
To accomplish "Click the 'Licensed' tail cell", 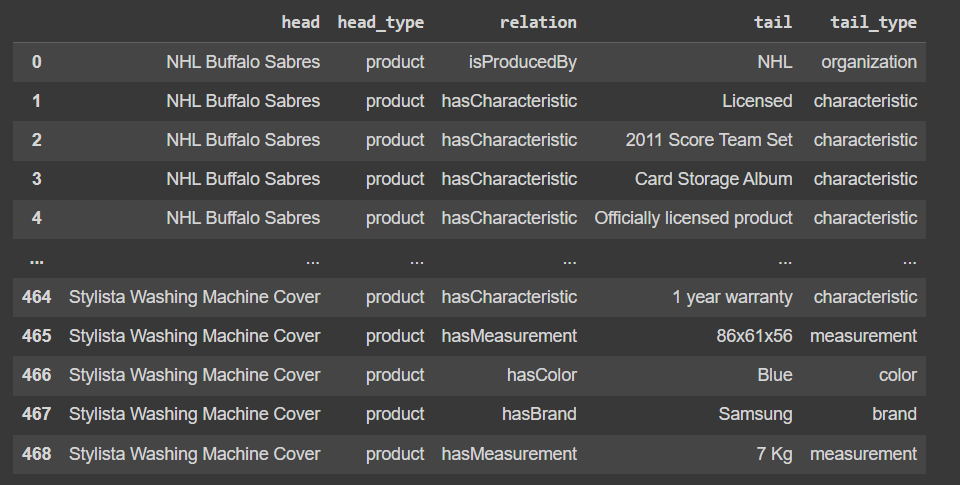I will [757, 101].
